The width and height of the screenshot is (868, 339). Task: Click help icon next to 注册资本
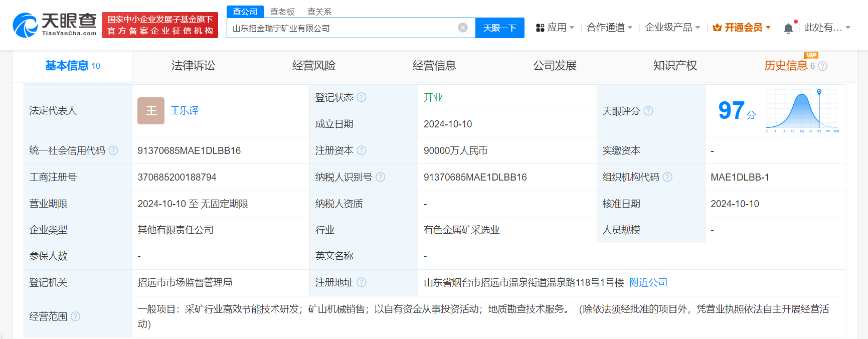tap(362, 150)
